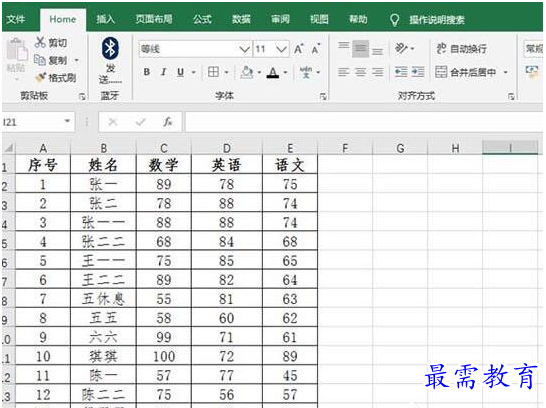Open Insert Function fx dialog
Viewport: 546px width, 408px height.
pos(167,122)
